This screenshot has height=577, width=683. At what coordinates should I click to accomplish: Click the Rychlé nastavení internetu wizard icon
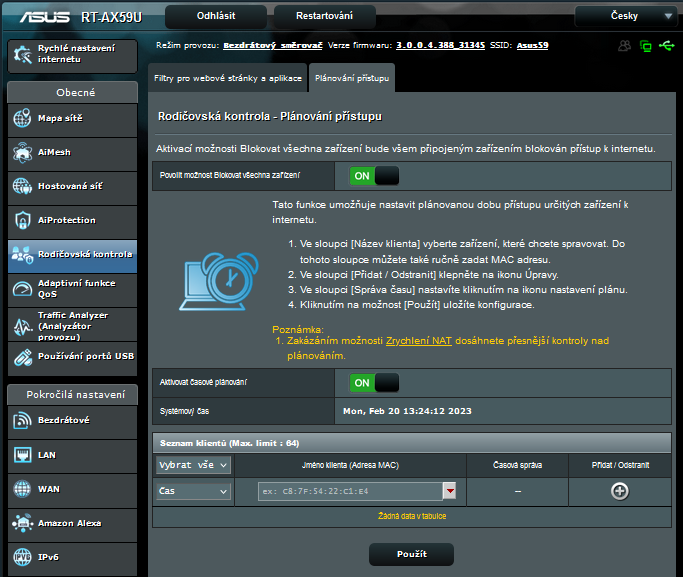tap(22, 54)
